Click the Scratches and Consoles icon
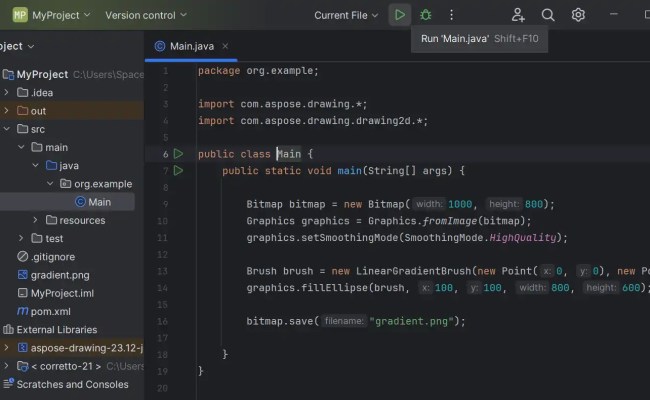Screen dimensions: 650x400 pos(8,384)
